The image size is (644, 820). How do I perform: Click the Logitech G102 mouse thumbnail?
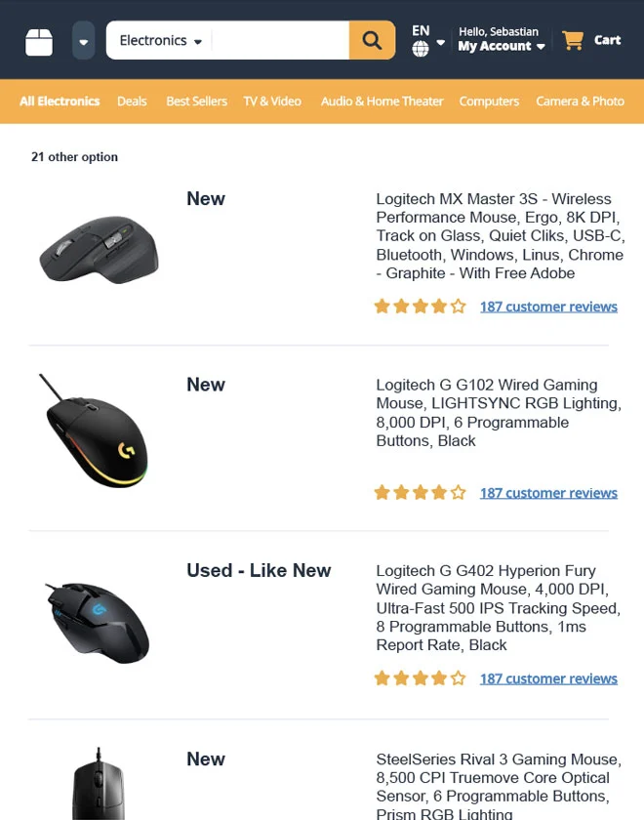click(x=96, y=430)
